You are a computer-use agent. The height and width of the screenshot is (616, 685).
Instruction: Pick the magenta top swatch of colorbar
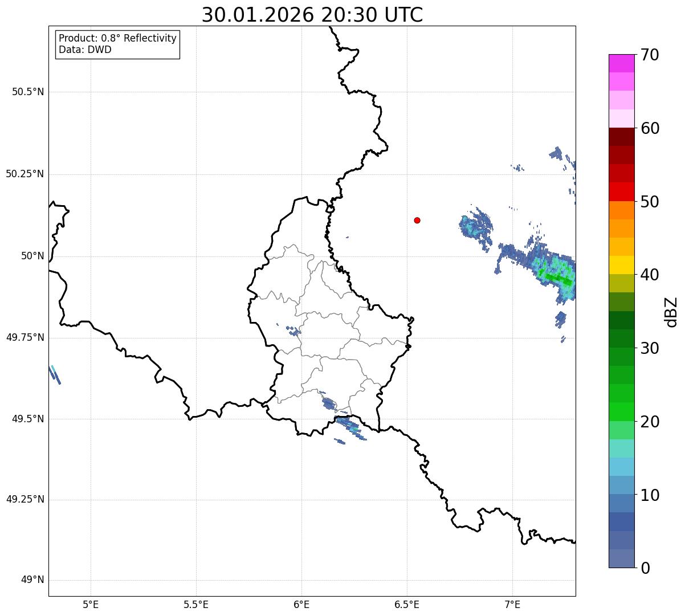[621, 63]
